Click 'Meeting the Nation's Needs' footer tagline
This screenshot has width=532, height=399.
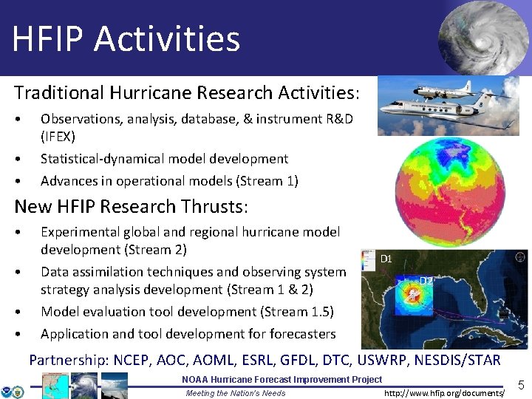[x=236, y=393]
